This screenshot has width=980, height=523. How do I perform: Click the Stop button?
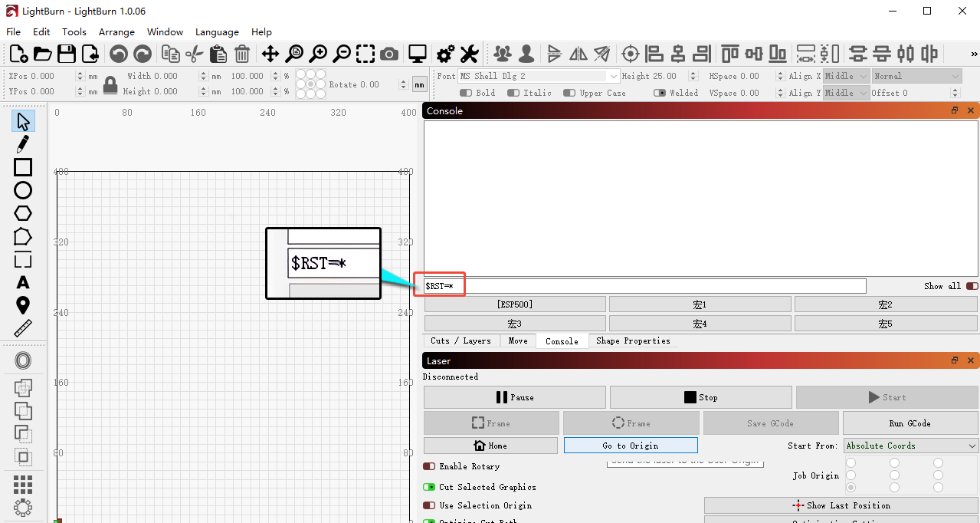(701, 397)
